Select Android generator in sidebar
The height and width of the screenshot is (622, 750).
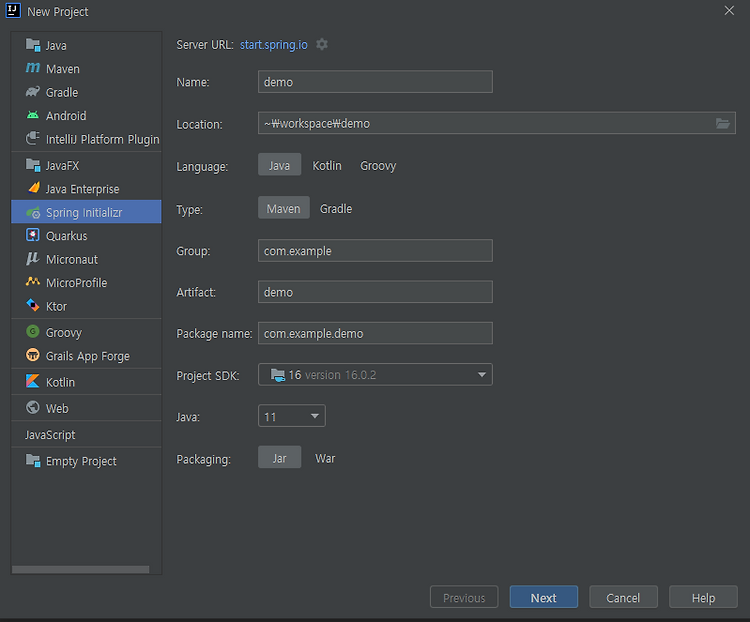(x=86, y=116)
